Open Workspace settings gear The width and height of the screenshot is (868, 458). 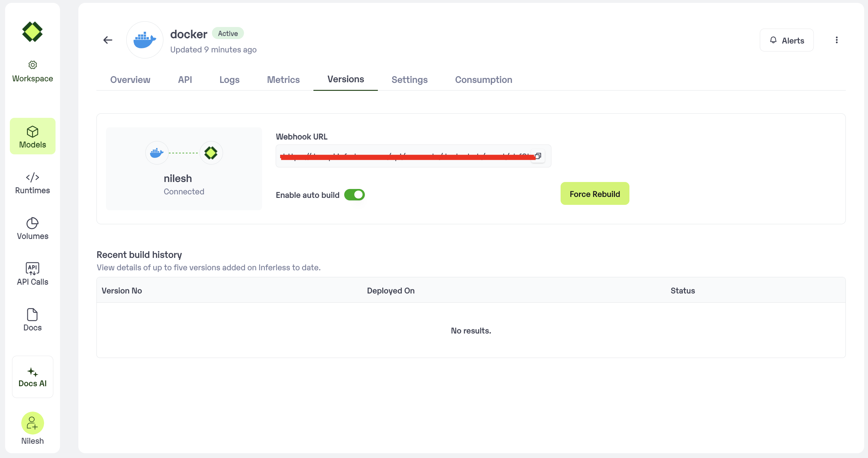click(32, 65)
